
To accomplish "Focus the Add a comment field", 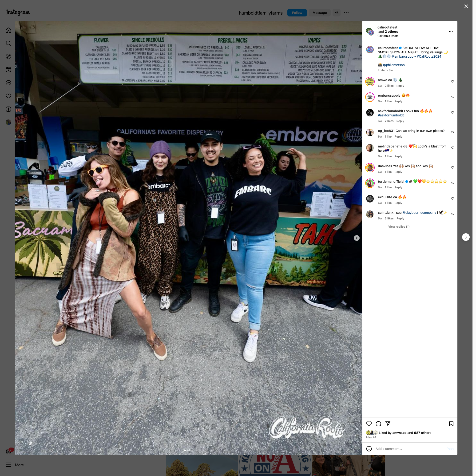I will (x=409, y=449).
